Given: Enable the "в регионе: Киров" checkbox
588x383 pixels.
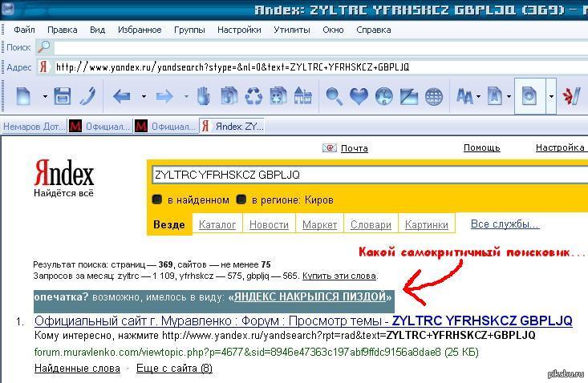Looking at the screenshot, I should click(x=241, y=200).
